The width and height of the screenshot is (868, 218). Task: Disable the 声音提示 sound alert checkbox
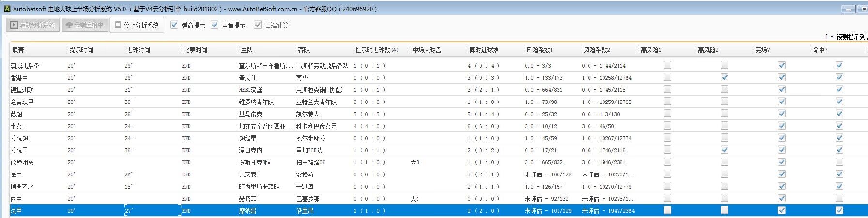[215, 25]
